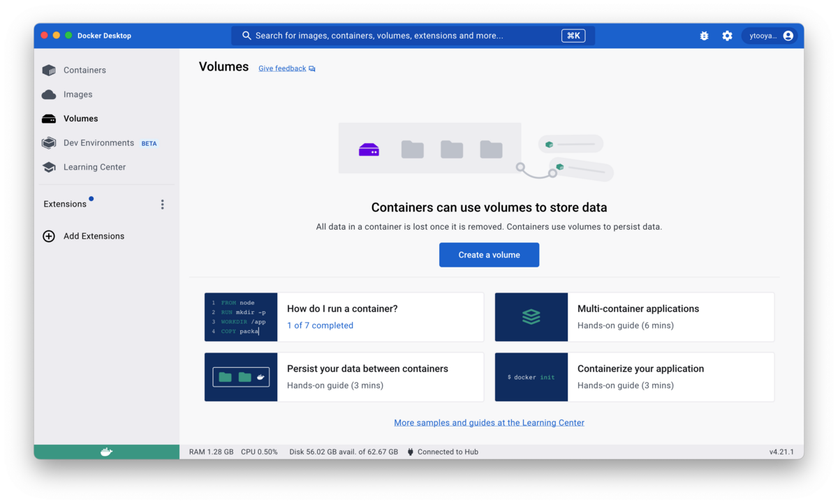This screenshot has width=838, height=504.
Task: Click the Images cloud icon
Action: coord(49,94)
